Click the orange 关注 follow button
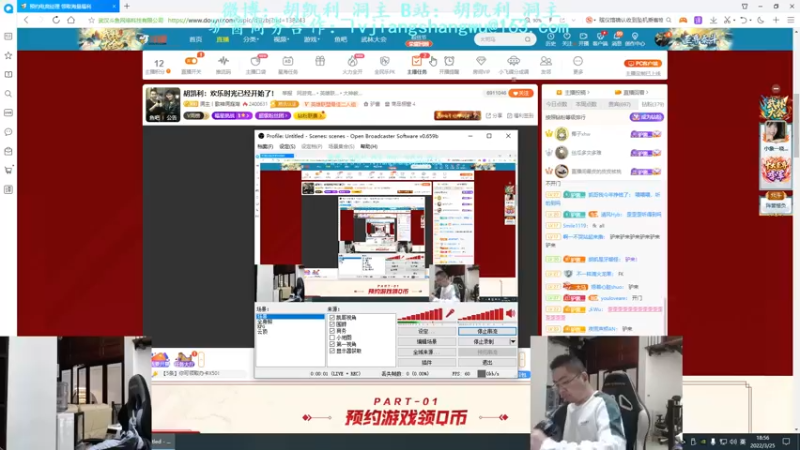 pyautogui.click(x=521, y=93)
